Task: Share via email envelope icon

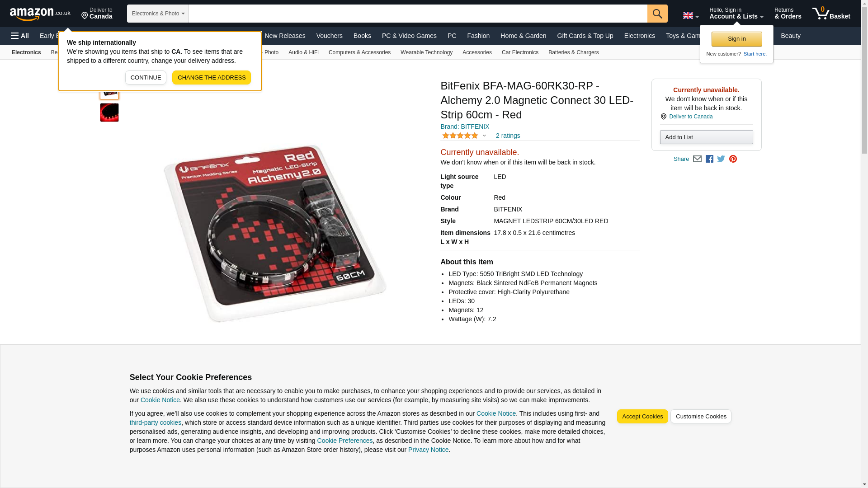Action: coord(697,159)
